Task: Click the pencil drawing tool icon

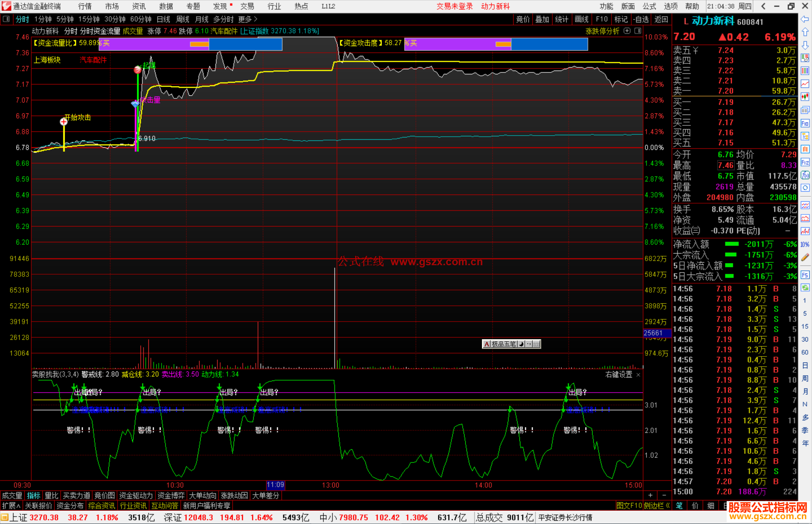Action: click(805, 257)
